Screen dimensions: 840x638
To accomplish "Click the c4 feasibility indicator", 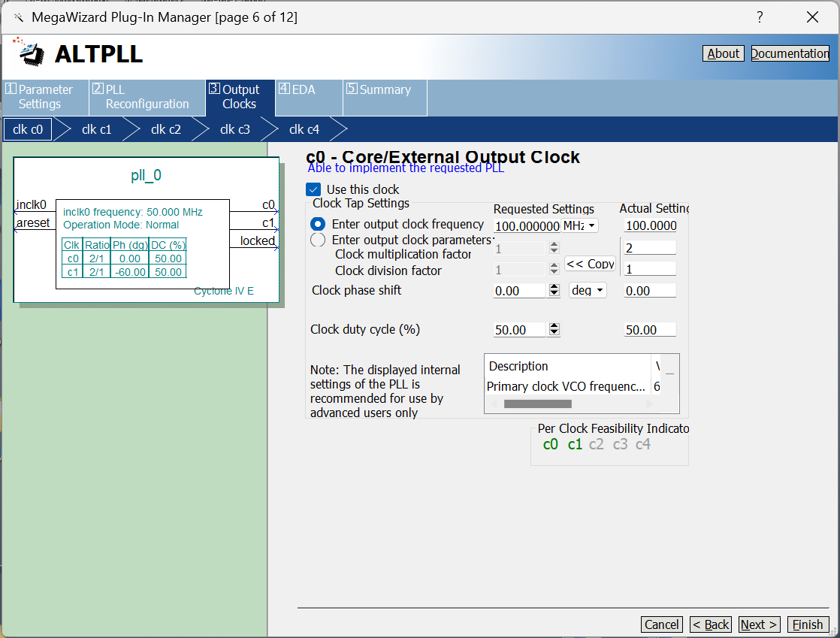I will [x=643, y=444].
